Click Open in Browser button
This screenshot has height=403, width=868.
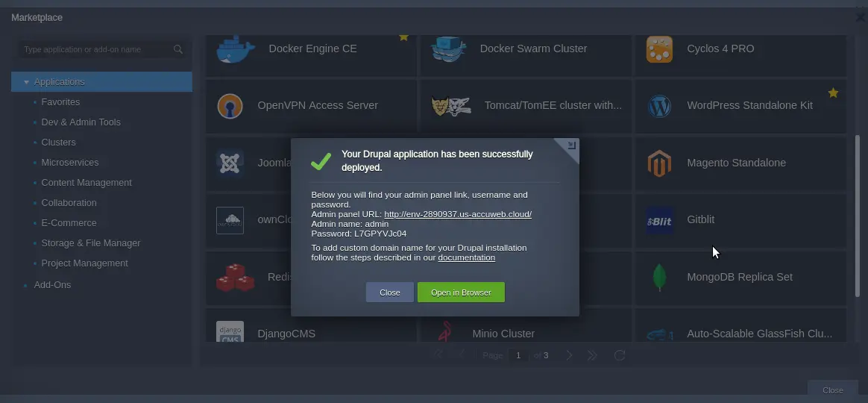pos(461,293)
